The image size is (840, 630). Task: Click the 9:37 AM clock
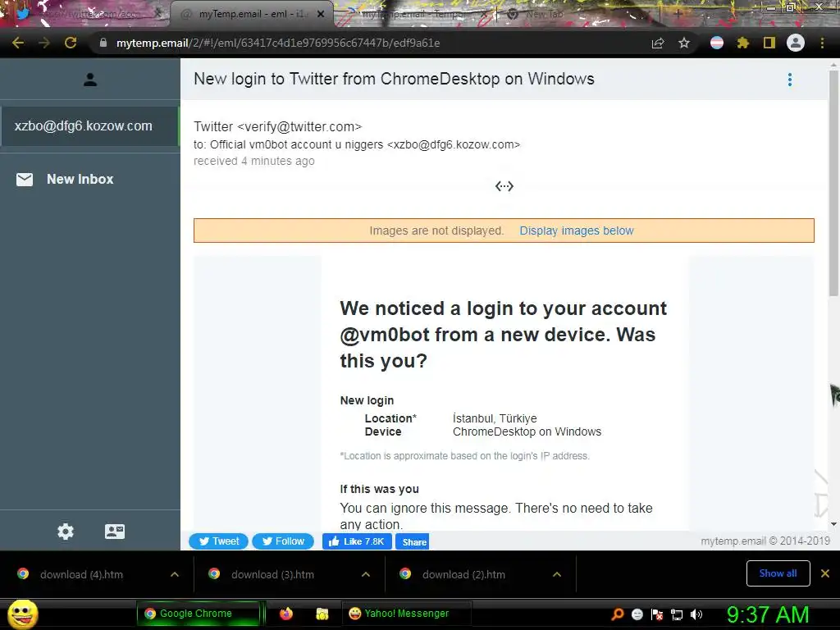tap(768, 614)
